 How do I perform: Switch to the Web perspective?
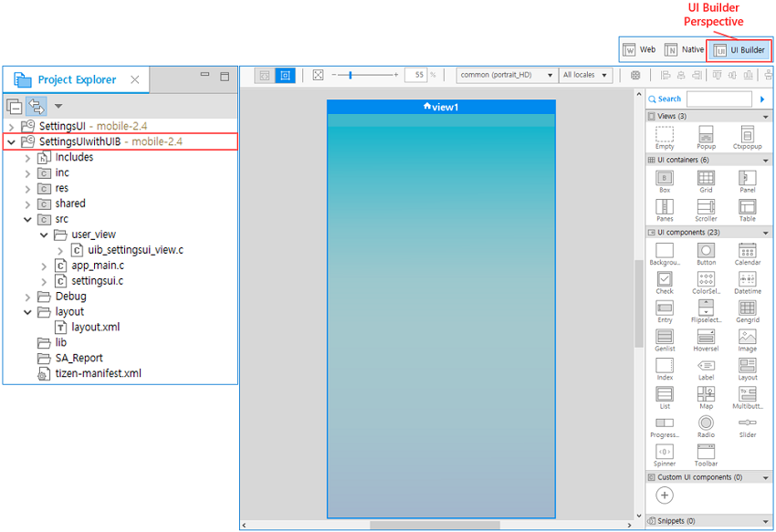coord(640,50)
